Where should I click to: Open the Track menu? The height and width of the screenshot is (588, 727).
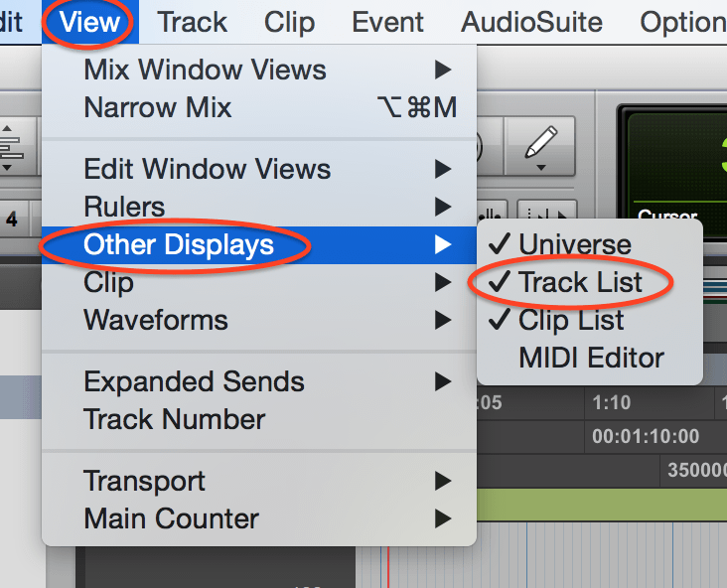192,22
